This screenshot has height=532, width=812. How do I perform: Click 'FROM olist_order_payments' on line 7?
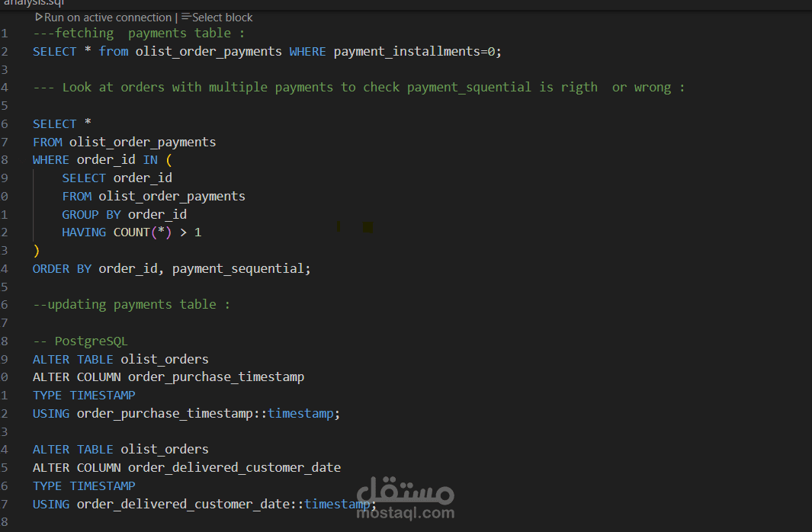coord(124,142)
